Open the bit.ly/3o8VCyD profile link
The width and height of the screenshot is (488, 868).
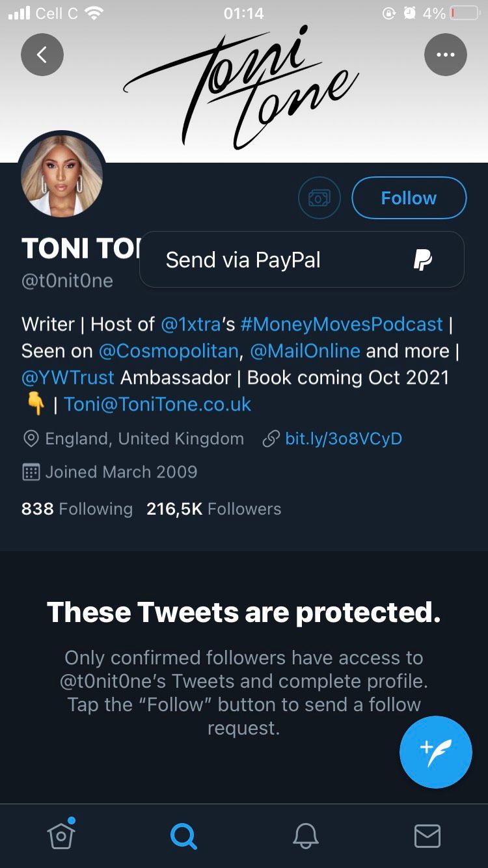point(343,439)
